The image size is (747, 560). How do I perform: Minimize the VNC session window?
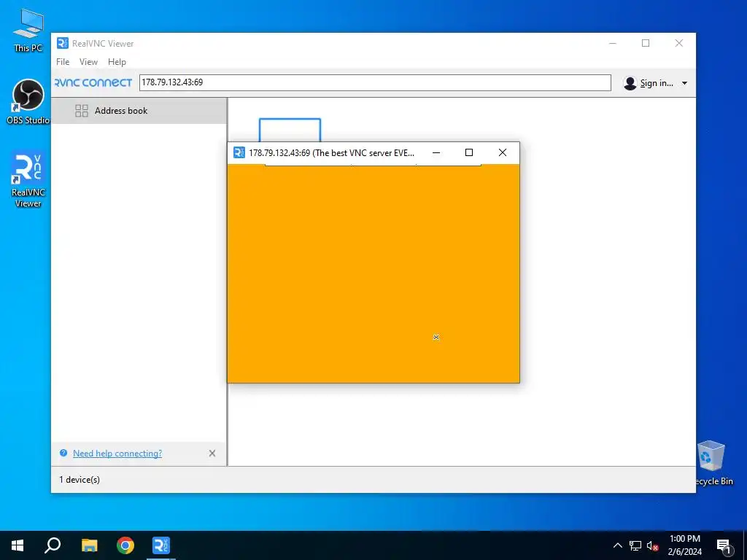pyautogui.click(x=436, y=153)
